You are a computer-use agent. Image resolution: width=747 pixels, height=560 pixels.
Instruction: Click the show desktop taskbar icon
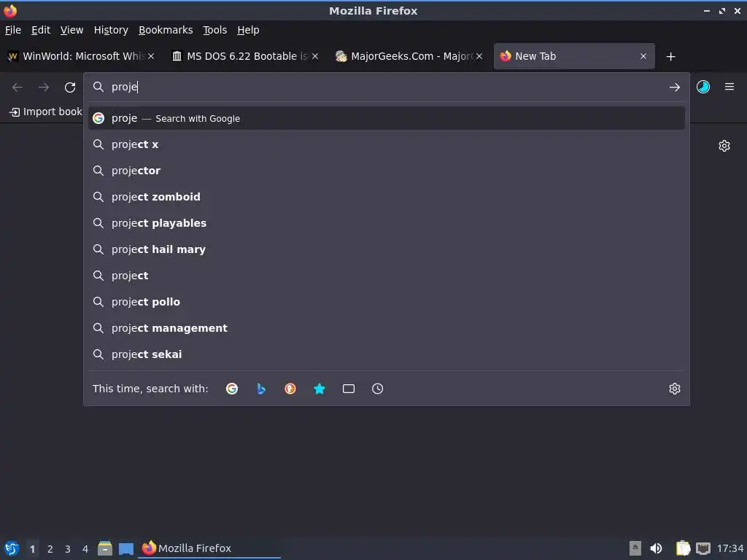[125, 548]
